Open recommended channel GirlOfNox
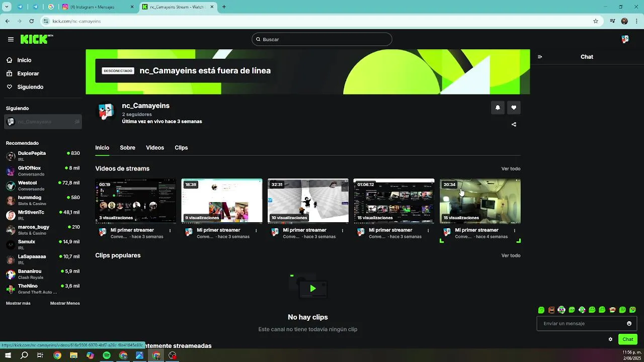Image resolution: width=644 pixels, height=362 pixels. tap(43, 171)
